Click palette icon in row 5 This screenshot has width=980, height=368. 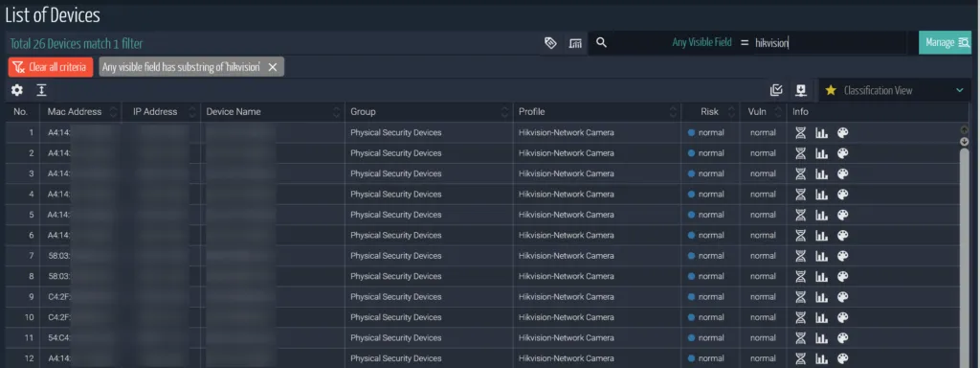click(842, 215)
